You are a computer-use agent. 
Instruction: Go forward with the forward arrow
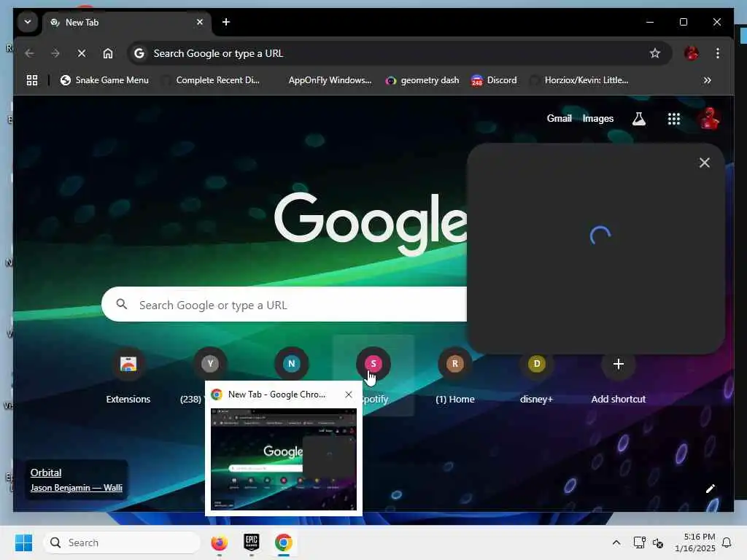click(55, 53)
